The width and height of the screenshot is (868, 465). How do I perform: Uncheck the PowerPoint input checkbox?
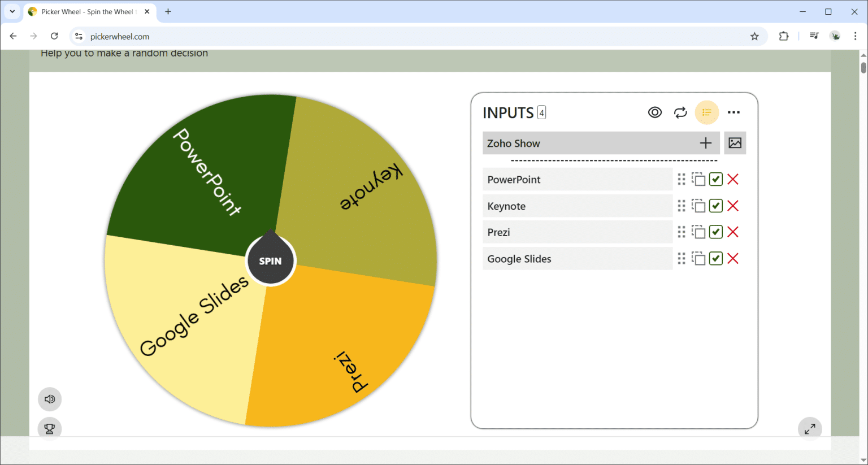[715, 179]
